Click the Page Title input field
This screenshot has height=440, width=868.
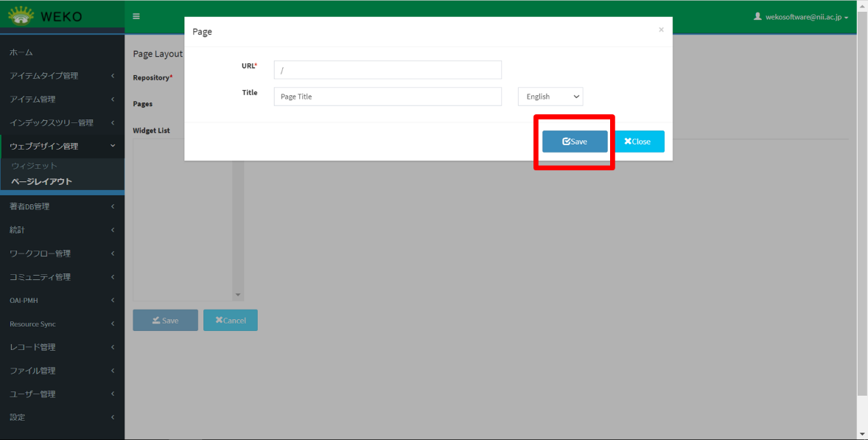(x=388, y=97)
